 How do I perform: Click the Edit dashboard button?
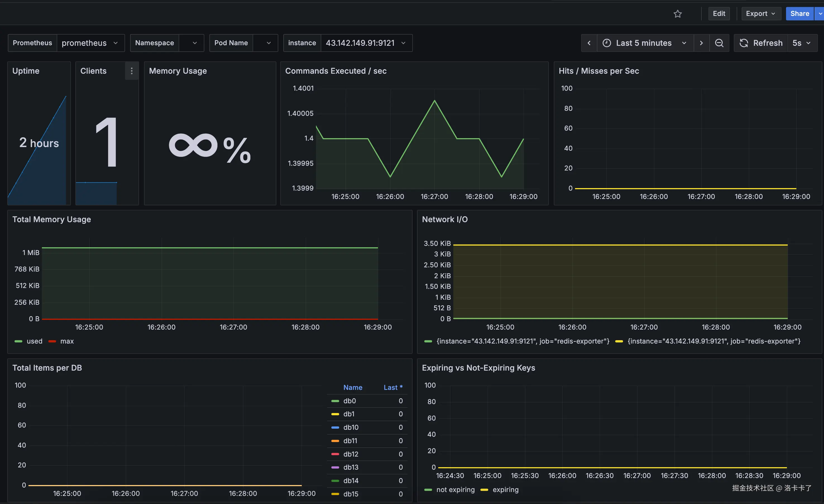pyautogui.click(x=719, y=14)
